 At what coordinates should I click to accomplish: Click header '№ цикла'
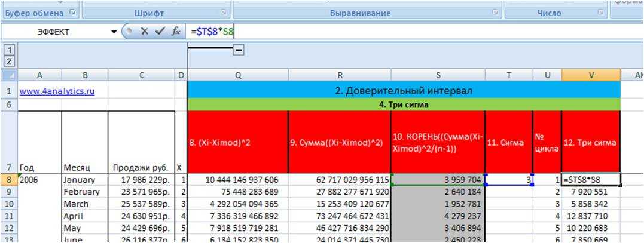tap(547, 142)
